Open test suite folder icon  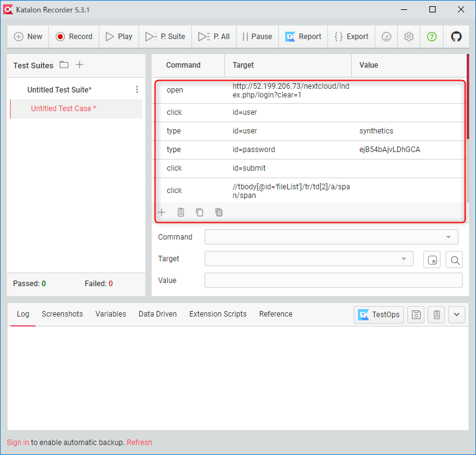click(x=64, y=65)
